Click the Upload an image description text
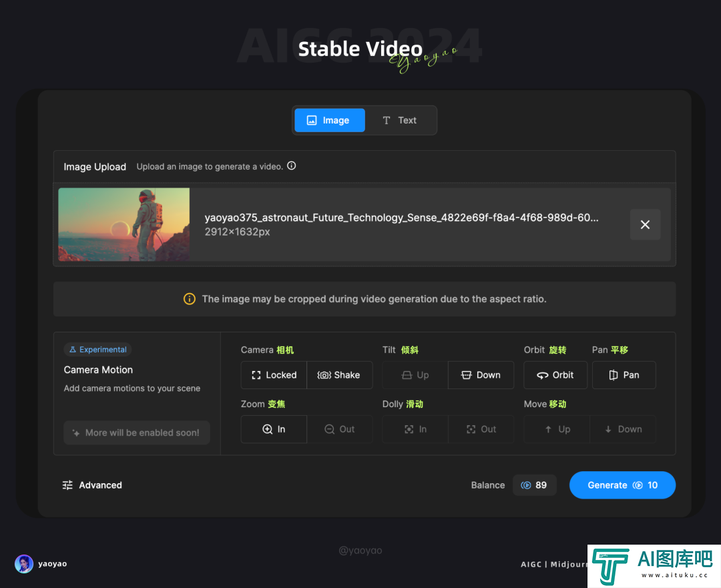The height and width of the screenshot is (588, 721). 210,166
